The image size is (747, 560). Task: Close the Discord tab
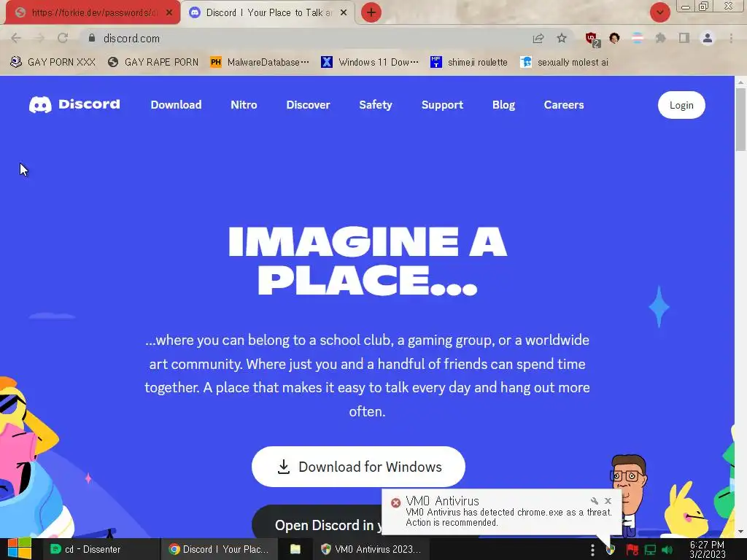click(x=344, y=13)
